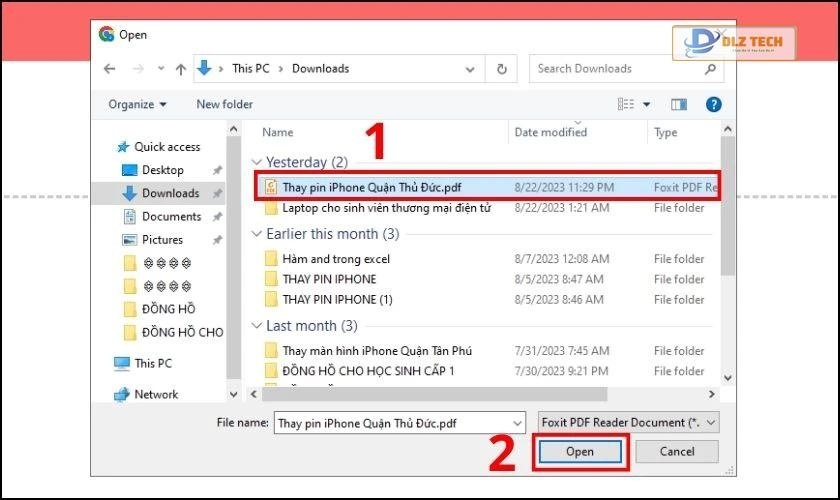Viewport: 840px width, 500px height.
Task: Expand the File name combo box
Action: point(516,423)
